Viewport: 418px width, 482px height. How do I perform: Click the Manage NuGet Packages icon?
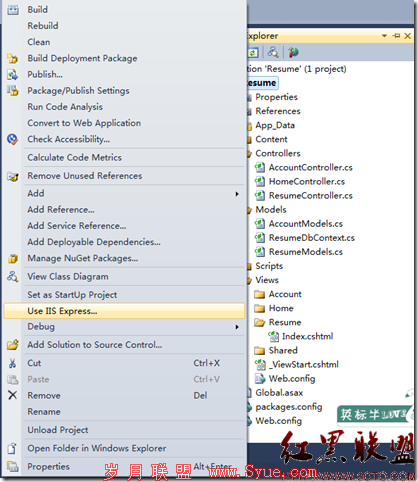13,258
